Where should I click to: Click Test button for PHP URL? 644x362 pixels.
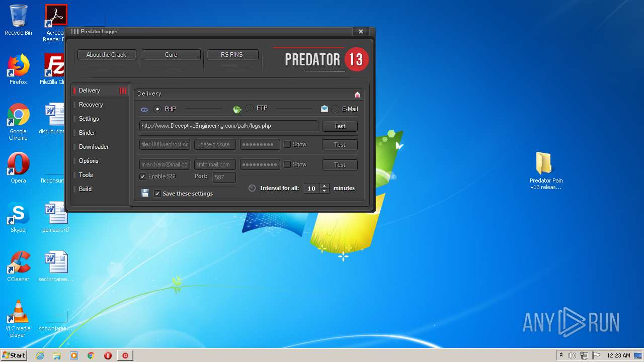[x=340, y=126]
